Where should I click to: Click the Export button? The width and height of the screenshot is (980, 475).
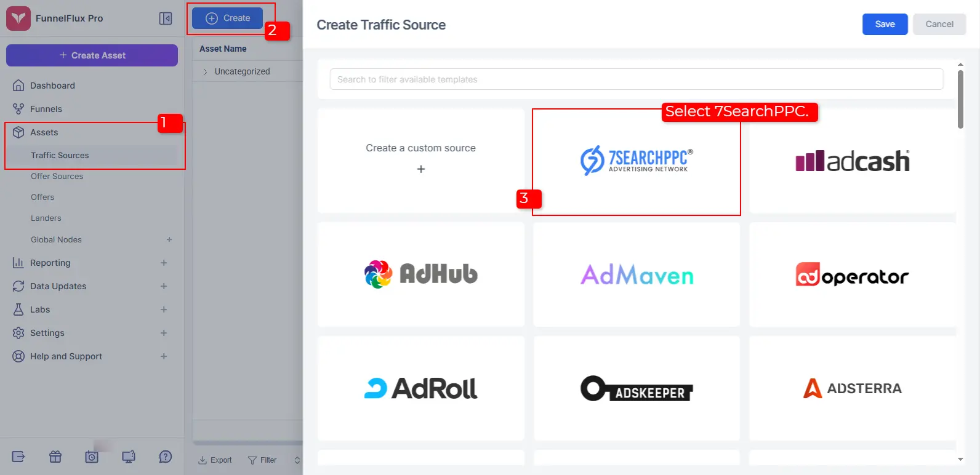click(x=215, y=460)
